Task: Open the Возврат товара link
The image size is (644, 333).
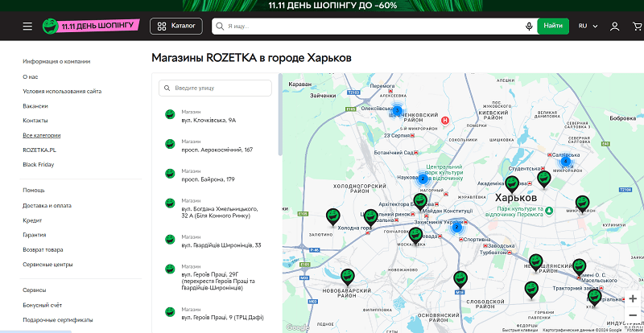Action: pyautogui.click(x=43, y=249)
